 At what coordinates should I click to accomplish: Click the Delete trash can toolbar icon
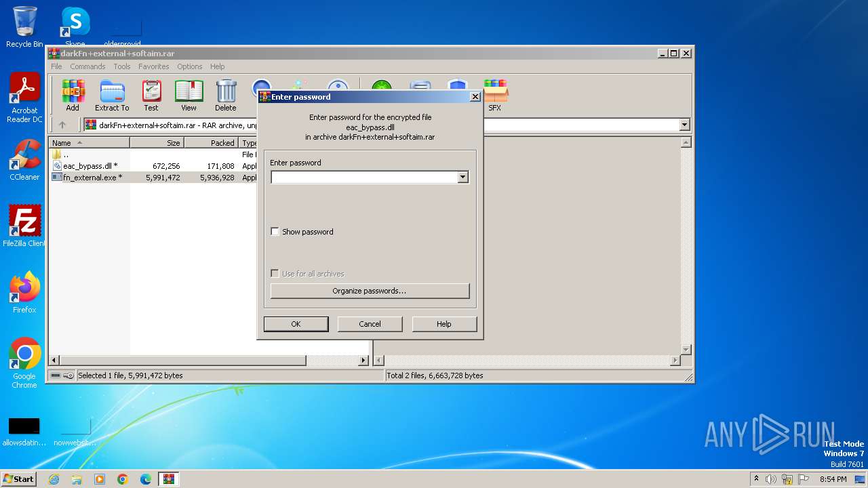click(226, 96)
